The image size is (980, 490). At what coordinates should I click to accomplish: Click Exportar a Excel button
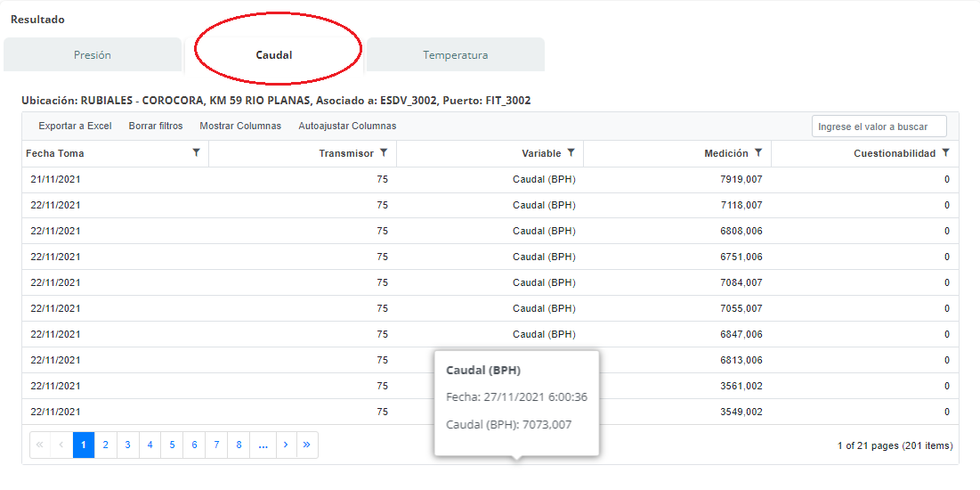point(75,127)
